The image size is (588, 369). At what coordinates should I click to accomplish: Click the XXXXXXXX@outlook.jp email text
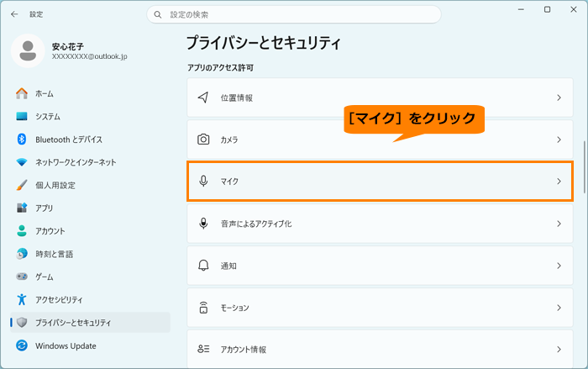click(90, 56)
